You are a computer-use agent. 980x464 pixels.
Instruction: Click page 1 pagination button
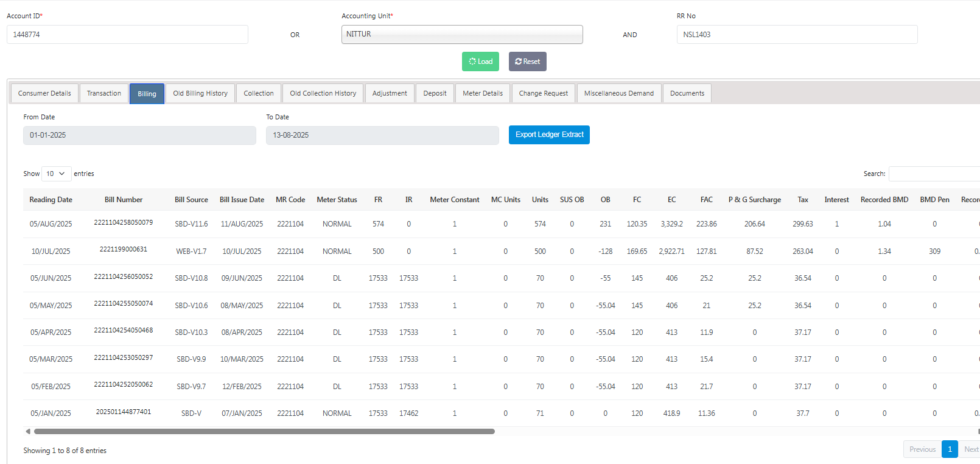[x=950, y=449]
